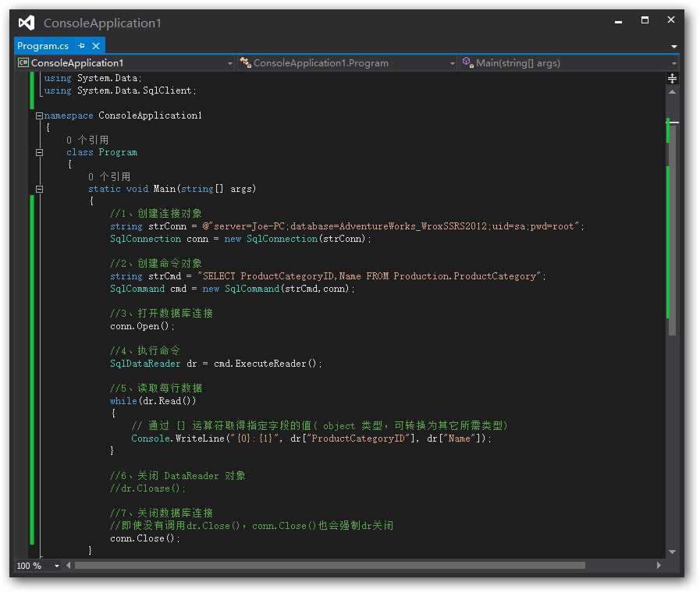Click the Visual Studio logo icon
Viewport: 700px width, 593px height.
tap(27, 23)
